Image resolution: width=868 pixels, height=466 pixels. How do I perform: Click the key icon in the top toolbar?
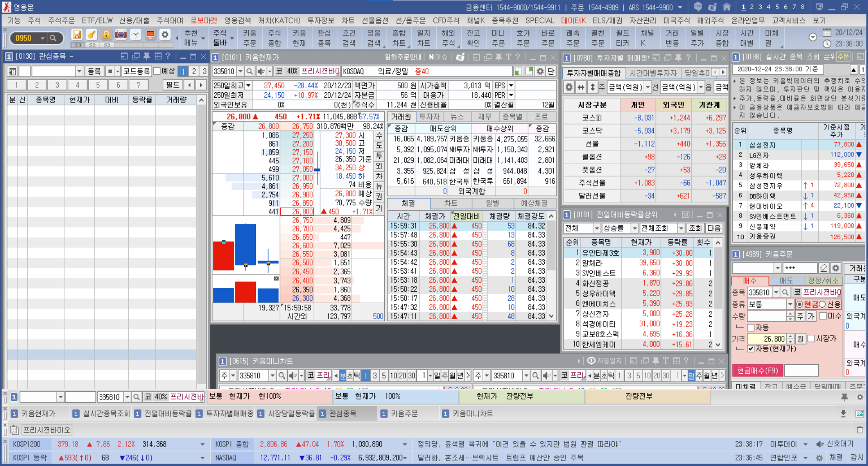[x=91, y=35]
